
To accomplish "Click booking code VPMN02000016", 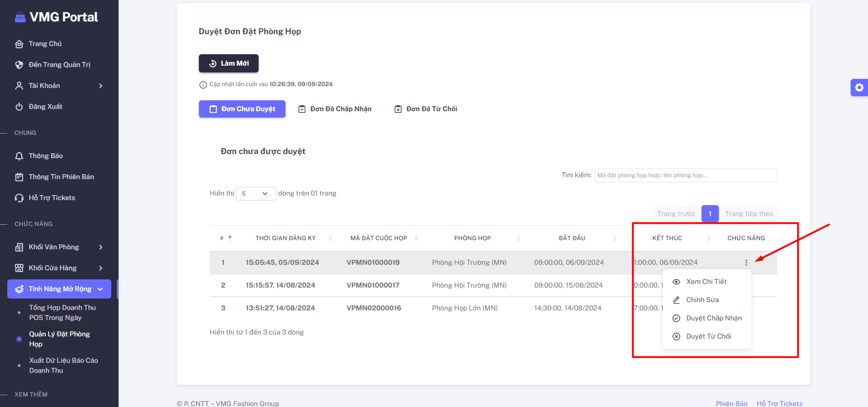I will click(x=374, y=308).
